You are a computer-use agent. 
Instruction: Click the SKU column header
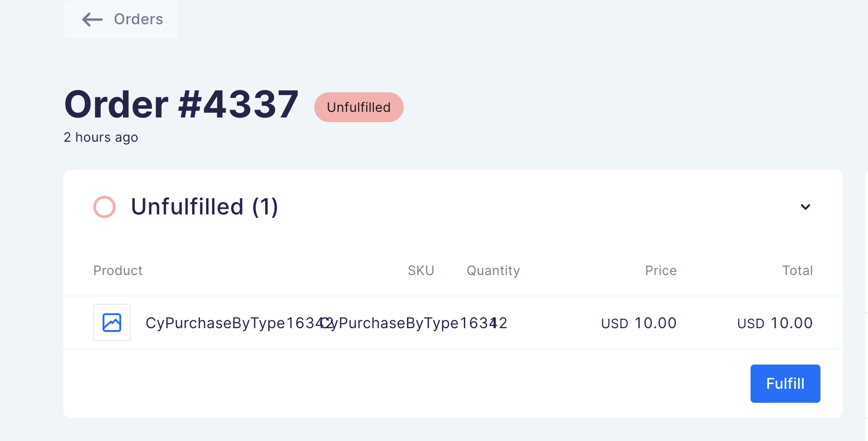pos(421,270)
